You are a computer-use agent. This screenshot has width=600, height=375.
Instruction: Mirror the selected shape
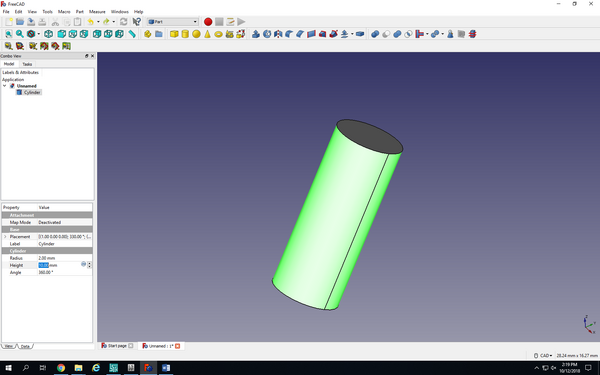(x=278, y=34)
